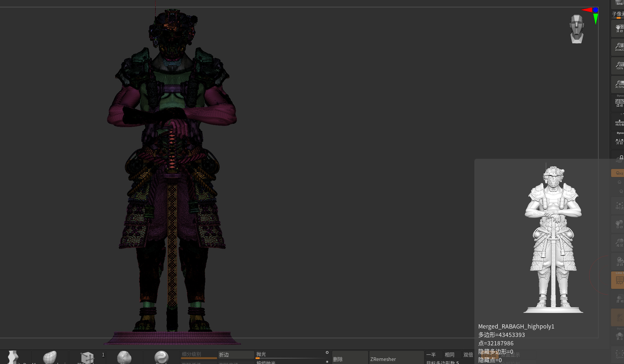The width and height of the screenshot is (624, 364).
Task: Select the first brush thumbnail in bottom shelf
Action: point(13,357)
